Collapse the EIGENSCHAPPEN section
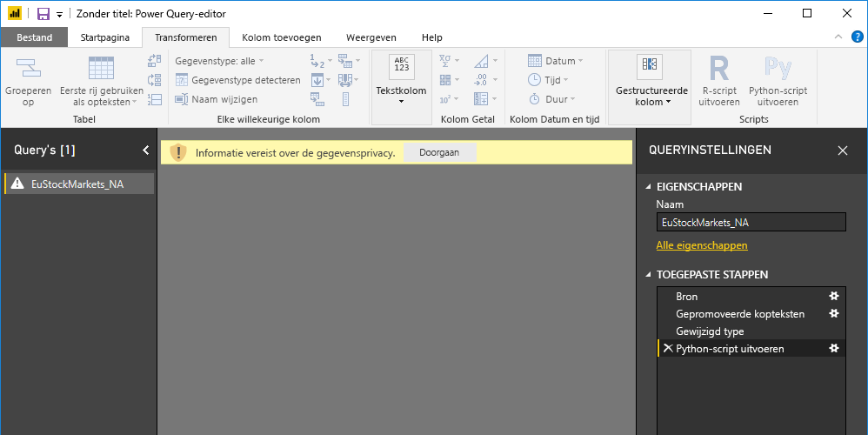This screenshot has width=868, height=435. click(648, 186)
